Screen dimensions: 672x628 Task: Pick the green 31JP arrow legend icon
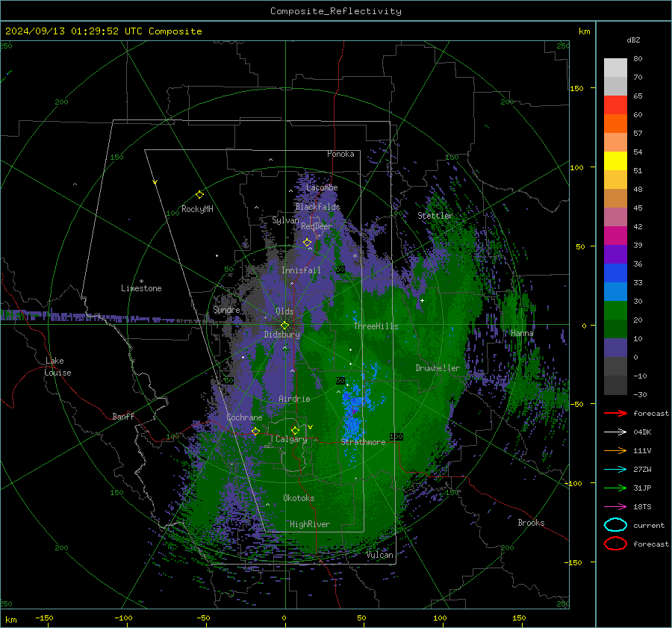[x=615, y=488]
